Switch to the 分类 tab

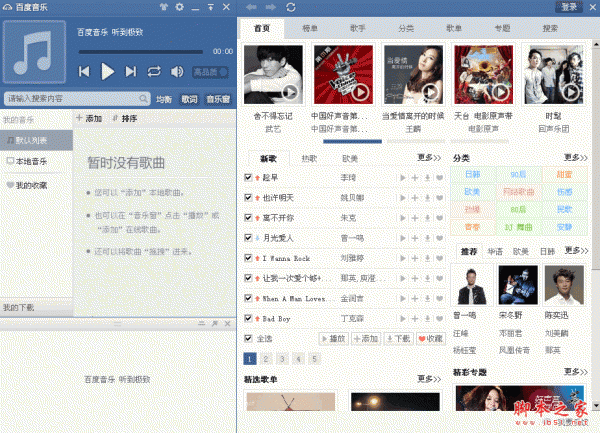406,28
